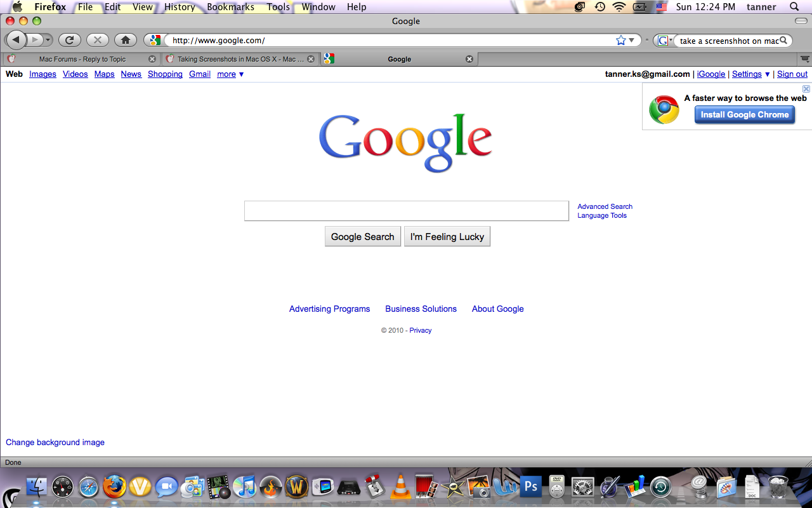Open Finder from the Dock
Viewport: 812px width, 508px height.
[37, 488]
